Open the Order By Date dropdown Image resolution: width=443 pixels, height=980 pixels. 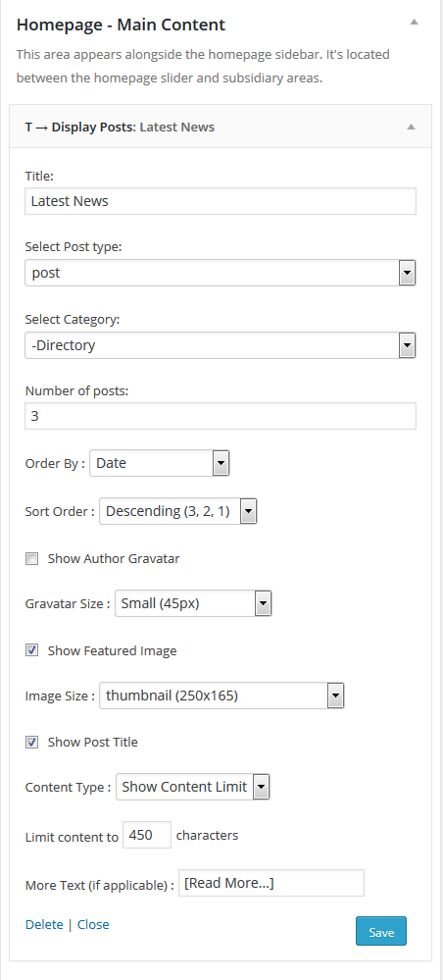(160, 463)
